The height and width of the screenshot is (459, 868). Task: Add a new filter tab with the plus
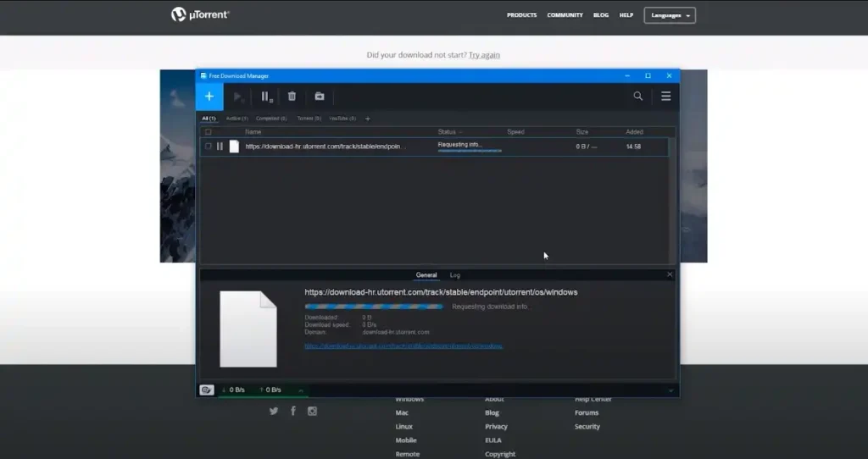(368, 119)
